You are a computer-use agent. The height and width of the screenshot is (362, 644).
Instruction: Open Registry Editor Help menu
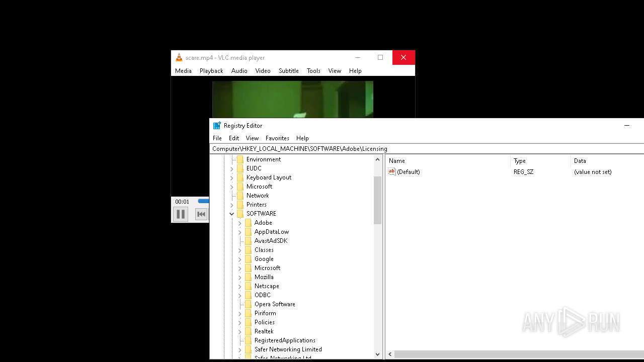(x=302, y=138)
